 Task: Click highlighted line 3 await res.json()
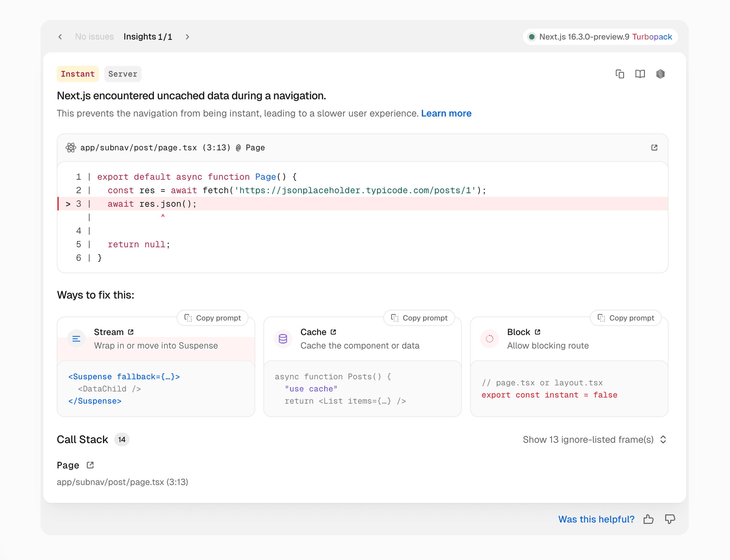(x=363, y=204)
